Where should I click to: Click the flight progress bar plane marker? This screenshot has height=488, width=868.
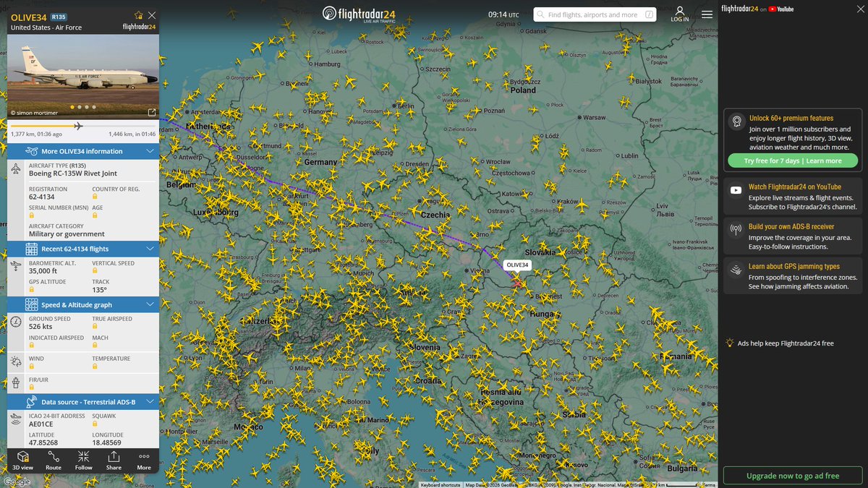pos(78,126)
